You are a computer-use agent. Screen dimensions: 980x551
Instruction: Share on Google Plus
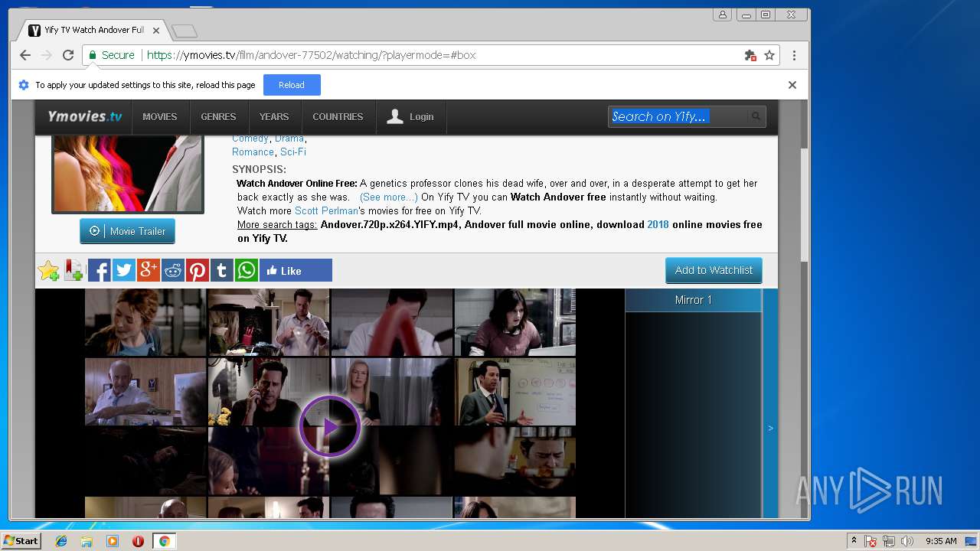[x=148, y=270]
